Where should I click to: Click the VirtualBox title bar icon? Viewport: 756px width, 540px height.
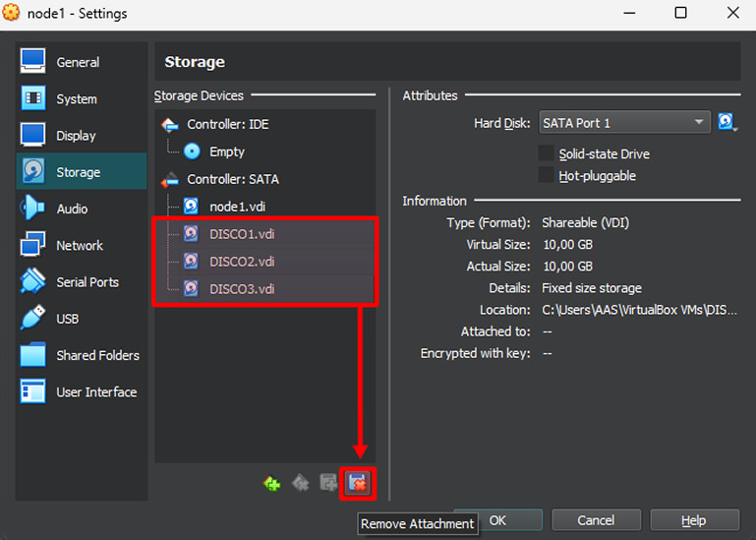tap(11, 13)
